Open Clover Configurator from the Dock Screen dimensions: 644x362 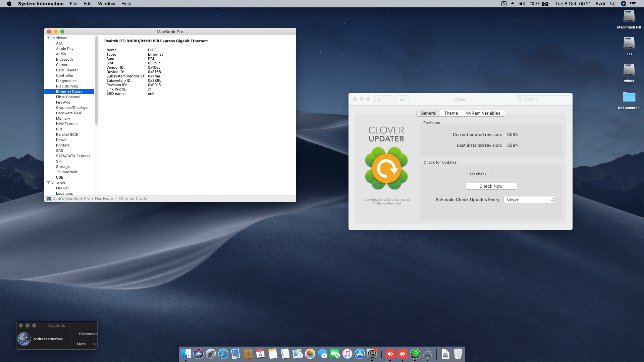pos(415,354)
